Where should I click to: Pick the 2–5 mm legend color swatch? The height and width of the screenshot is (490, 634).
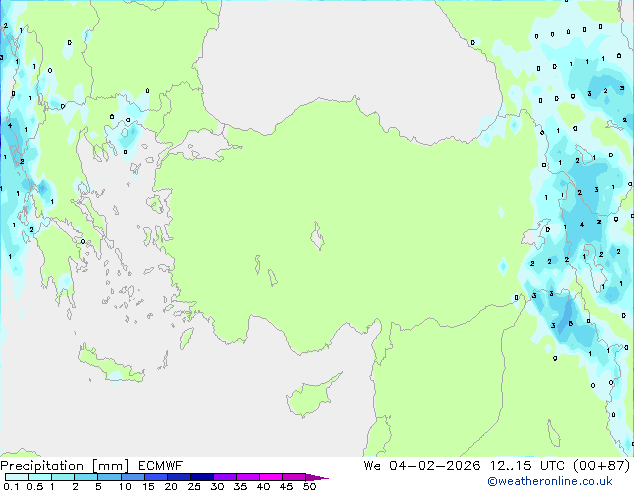point(86,477)
